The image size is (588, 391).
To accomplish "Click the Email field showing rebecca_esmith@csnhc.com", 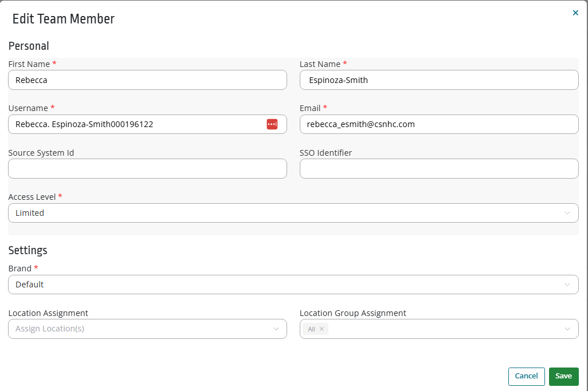I will coord(439,124).
